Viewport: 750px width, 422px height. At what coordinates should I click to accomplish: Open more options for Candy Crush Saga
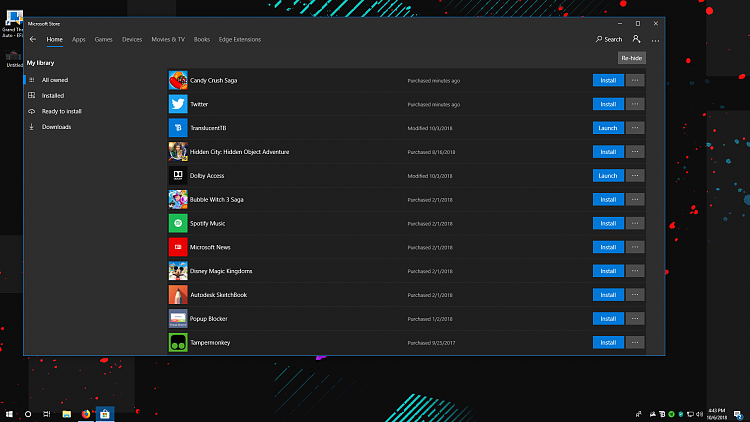635,80
